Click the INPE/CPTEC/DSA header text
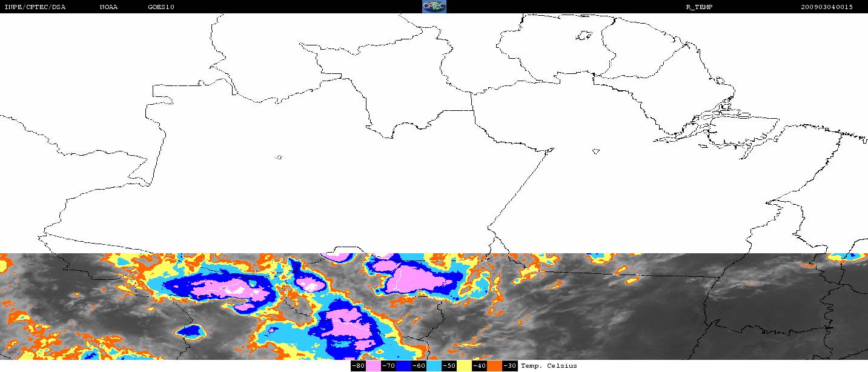The width and height of the screenshot is (868, 372). 35,7
